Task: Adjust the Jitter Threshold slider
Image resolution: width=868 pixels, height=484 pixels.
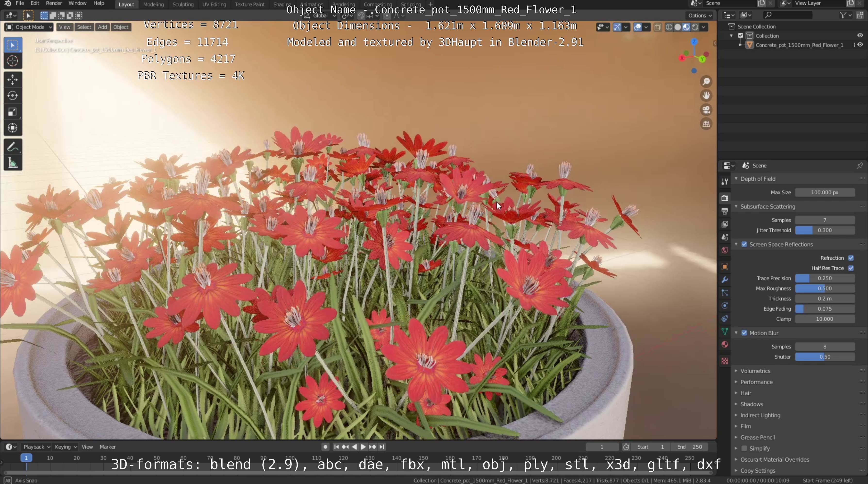Action: [x=825, y=230]
